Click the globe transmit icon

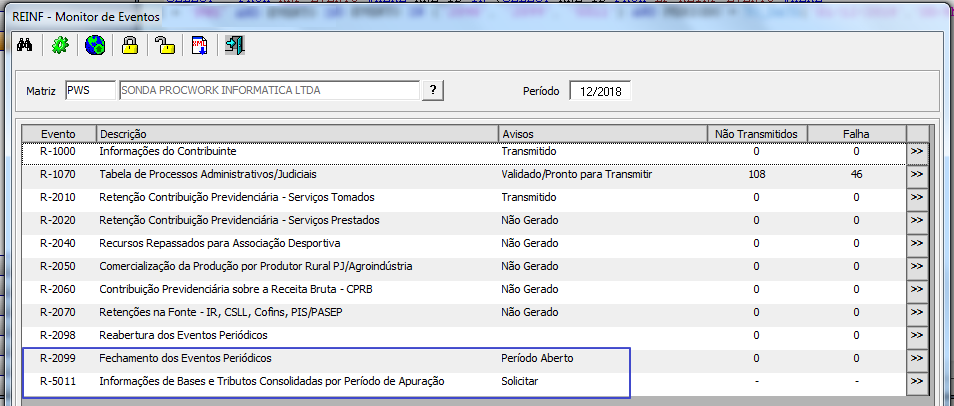(x=95, y=46)
